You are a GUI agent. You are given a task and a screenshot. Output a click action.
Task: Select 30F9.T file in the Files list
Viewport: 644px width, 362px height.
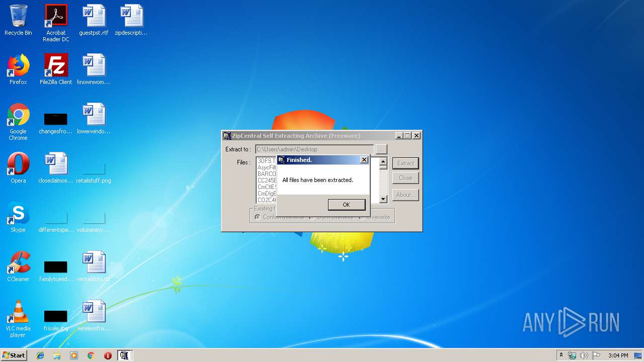click(x=267, y=161)
